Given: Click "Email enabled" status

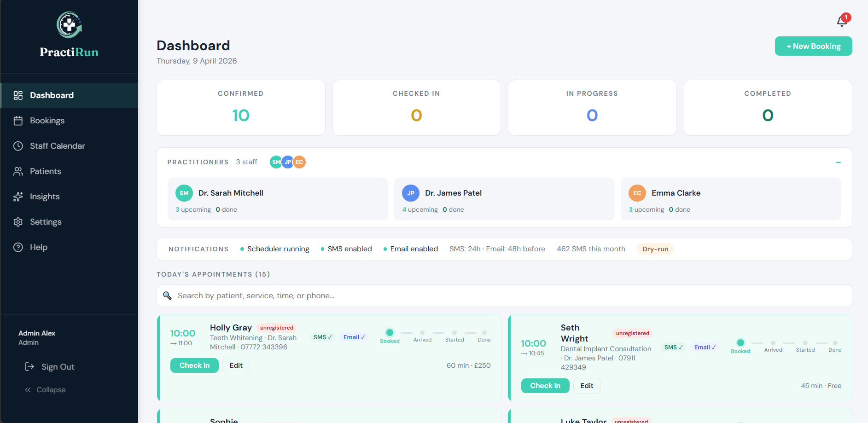Looking at the screenshot, I should tap(411, 249).
